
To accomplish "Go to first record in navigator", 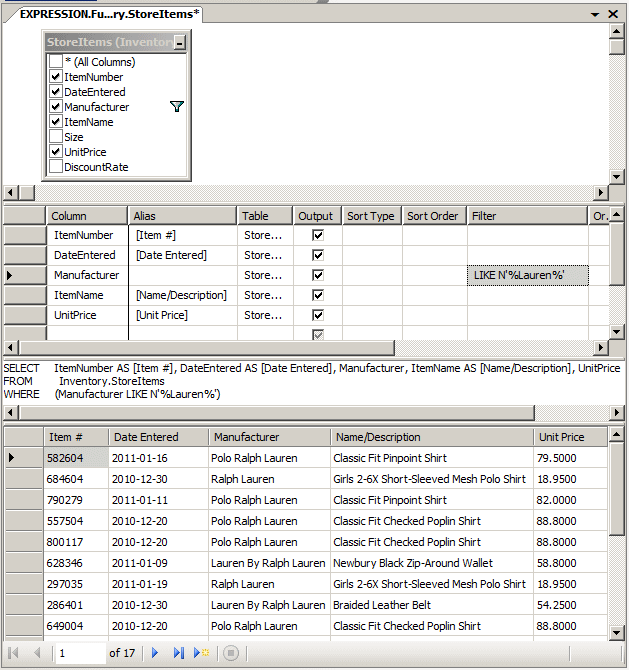I will (x=13, y=652).
